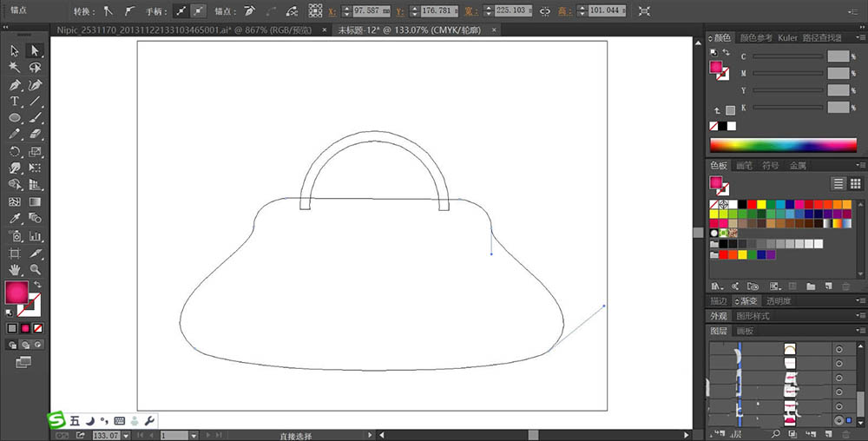Select the Rotate tool

[x=15, y=152]
